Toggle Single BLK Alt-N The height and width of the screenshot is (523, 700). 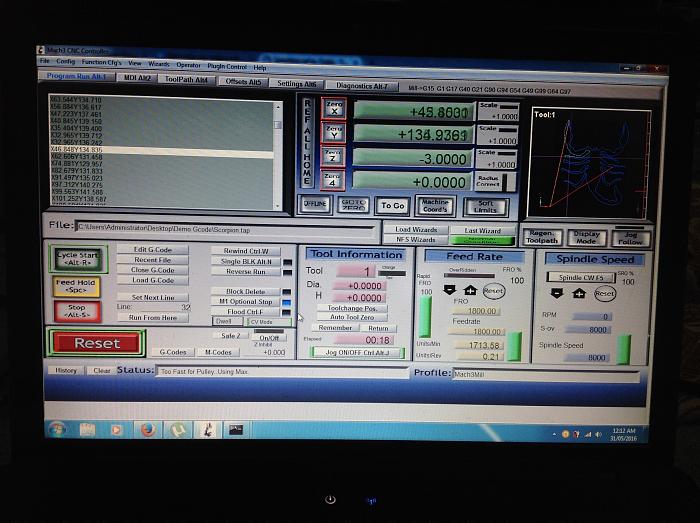pos(246,262)
